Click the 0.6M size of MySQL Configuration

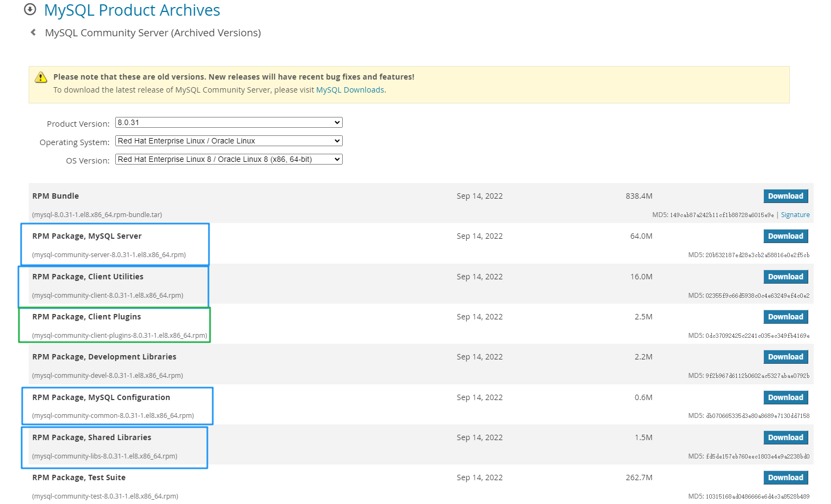pos(643,397)
